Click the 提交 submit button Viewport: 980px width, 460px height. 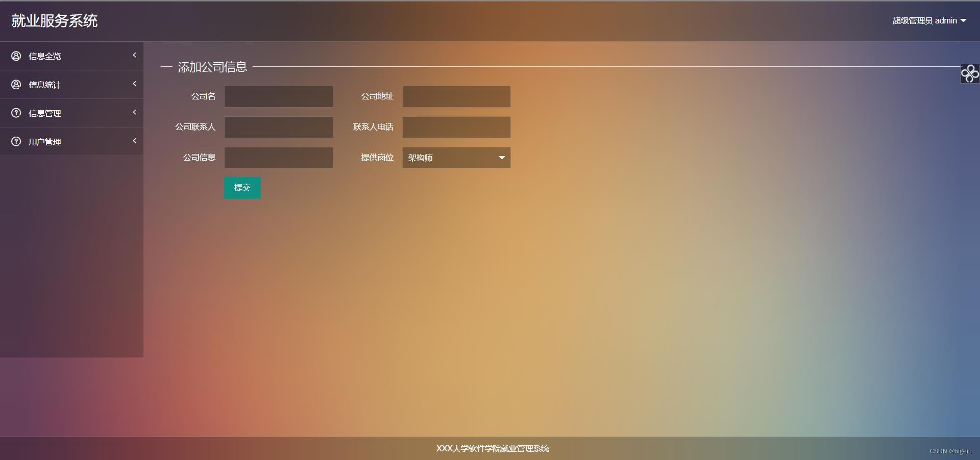tap(242, 188)
